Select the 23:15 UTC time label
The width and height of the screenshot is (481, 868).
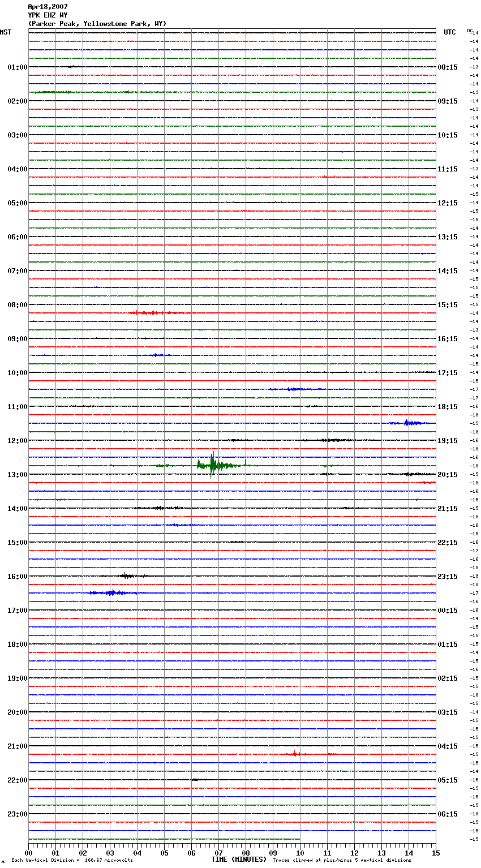tap(448, 577)
